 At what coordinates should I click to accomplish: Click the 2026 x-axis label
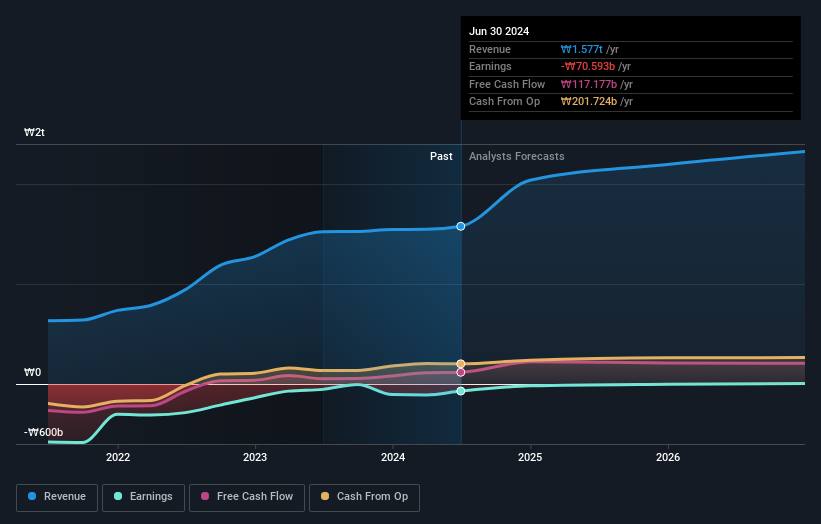pos(668,457)
